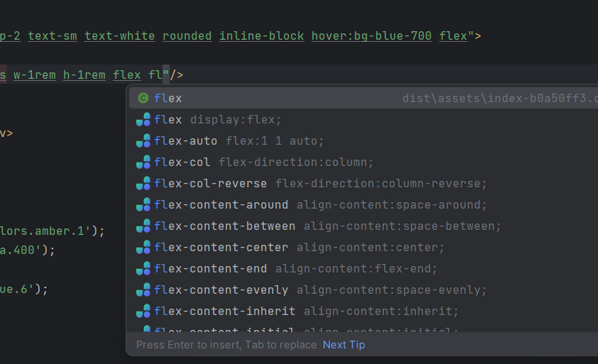Place the cursor after typed fl text

click(x=163, y=75)
